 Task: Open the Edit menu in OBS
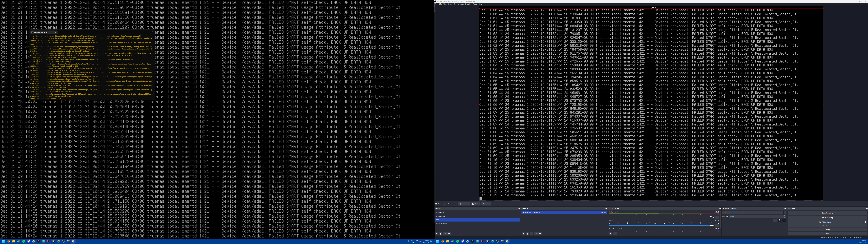coord(440,4)
